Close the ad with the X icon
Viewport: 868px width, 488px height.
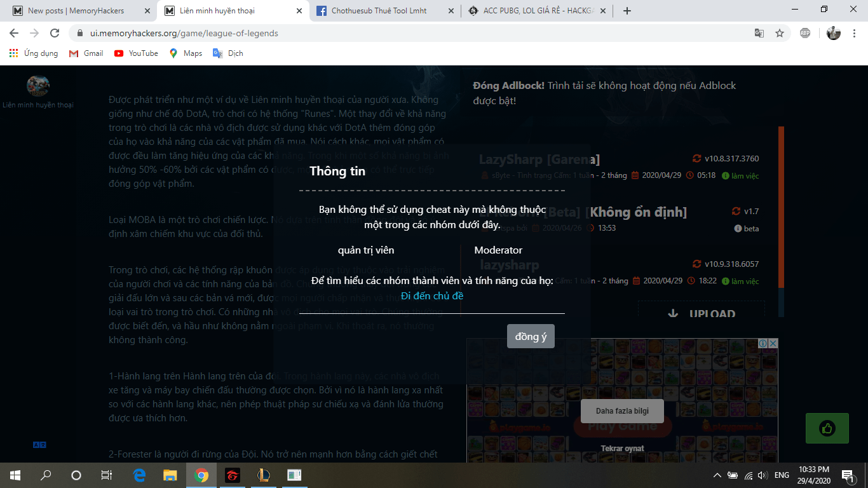tap(773, 343)
